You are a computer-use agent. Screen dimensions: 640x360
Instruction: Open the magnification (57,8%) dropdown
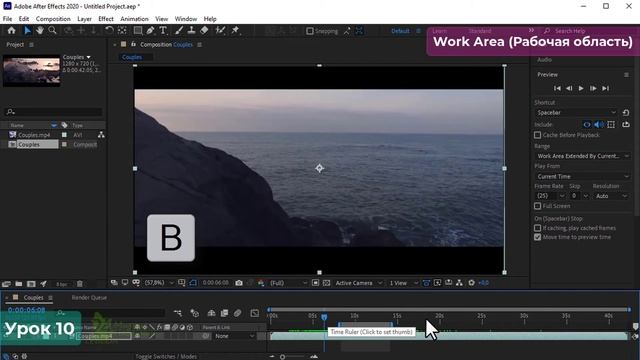(x=159, y=283)
